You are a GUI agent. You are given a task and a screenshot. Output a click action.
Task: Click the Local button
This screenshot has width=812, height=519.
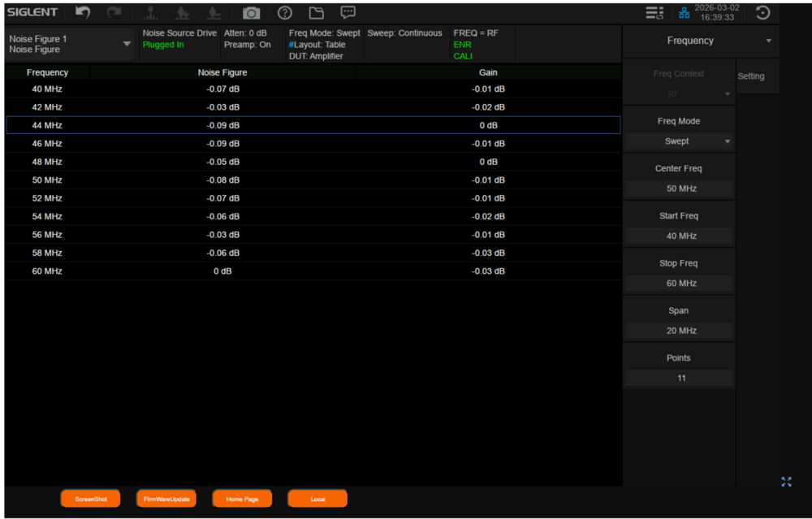pyautogui.click(x=317, y=499)
